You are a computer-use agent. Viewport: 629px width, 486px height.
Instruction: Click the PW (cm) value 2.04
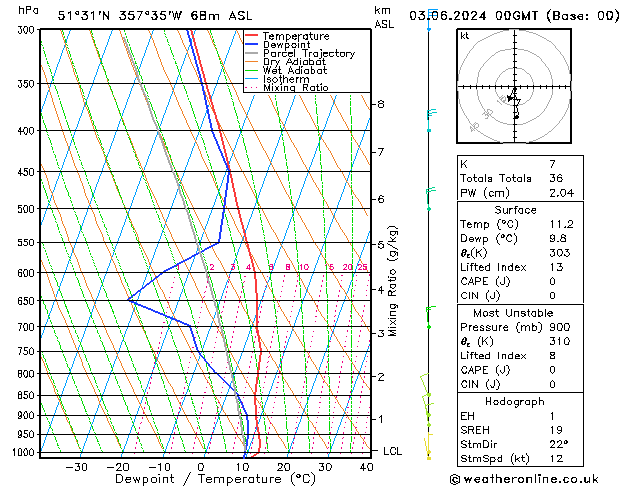click(x=562, y=193)
